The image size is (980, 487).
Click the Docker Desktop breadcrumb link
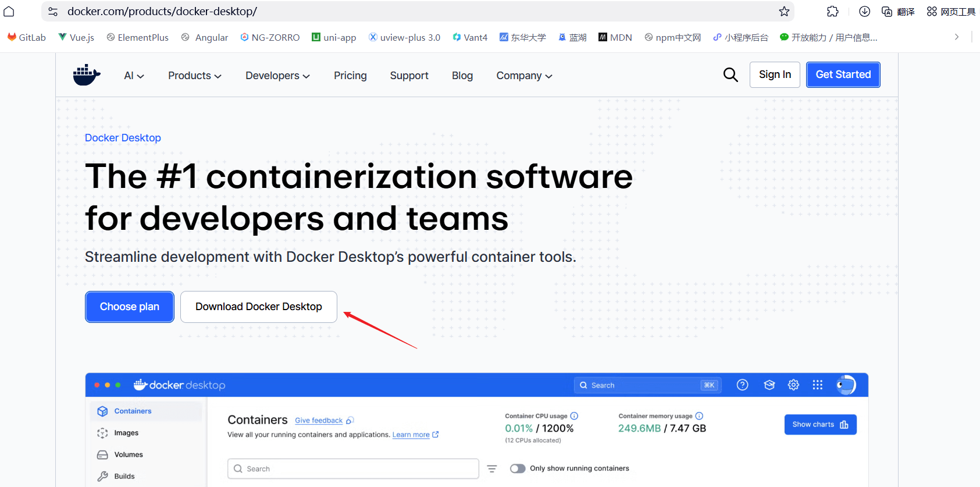pyautogui.click(x=123, y=138)
